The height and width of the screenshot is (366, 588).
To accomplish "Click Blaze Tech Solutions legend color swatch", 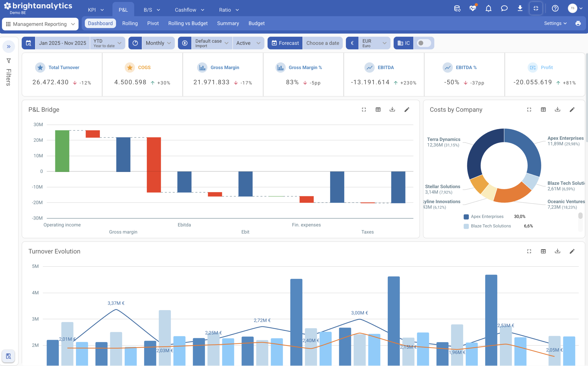I will [x=466, y=226].
